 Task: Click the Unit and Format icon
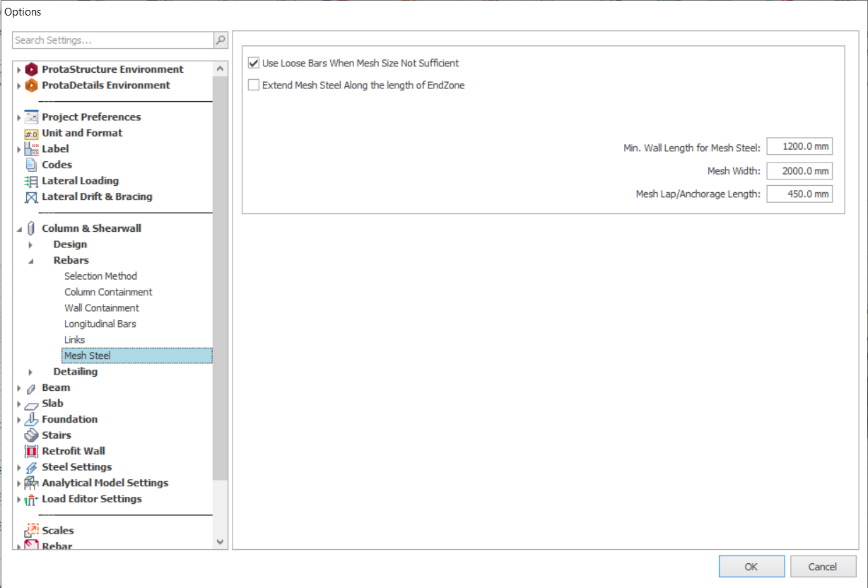(31, 134)
